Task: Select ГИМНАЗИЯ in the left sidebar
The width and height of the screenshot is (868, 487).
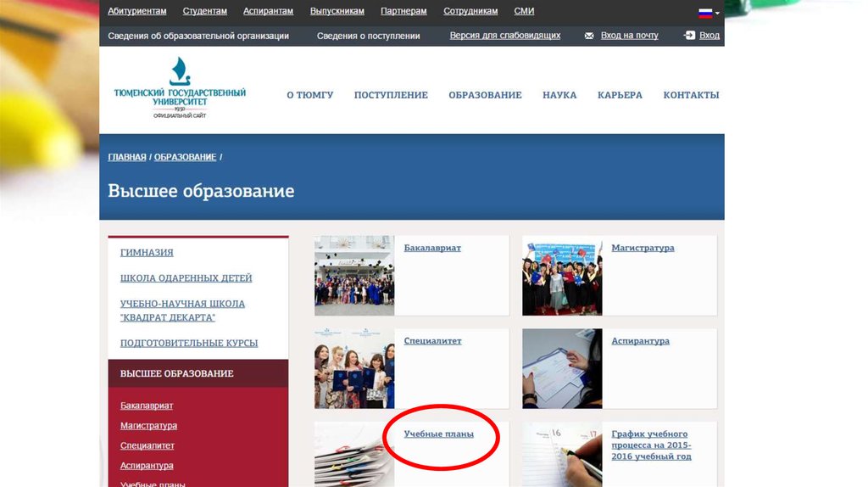Action: pos(147,252)
